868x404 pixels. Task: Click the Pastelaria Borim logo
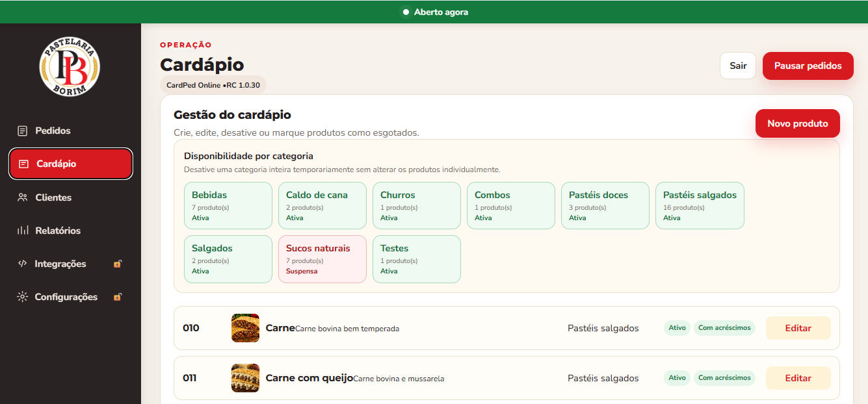click(x=70, y=67)
